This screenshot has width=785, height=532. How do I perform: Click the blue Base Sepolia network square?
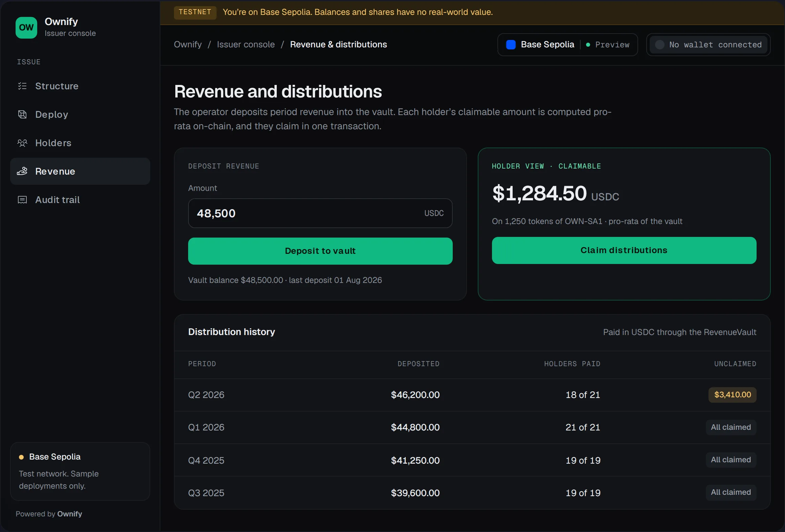tap(511, 45)
